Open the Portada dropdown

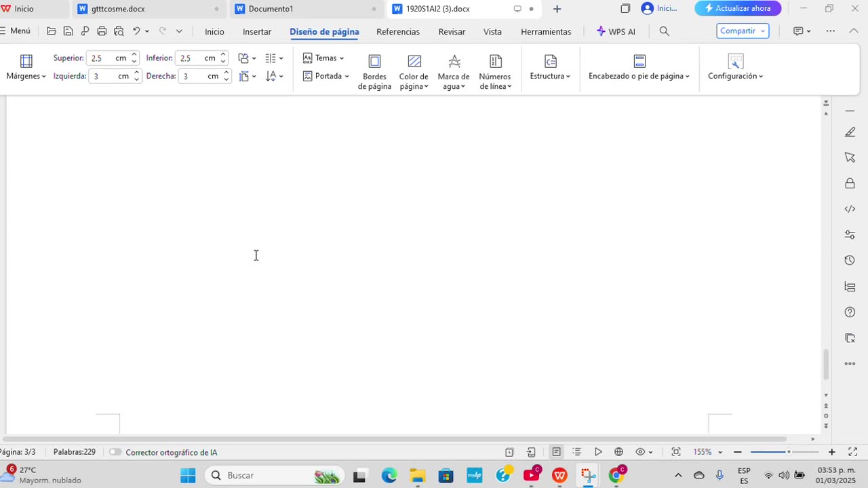[x=326, y=76]
